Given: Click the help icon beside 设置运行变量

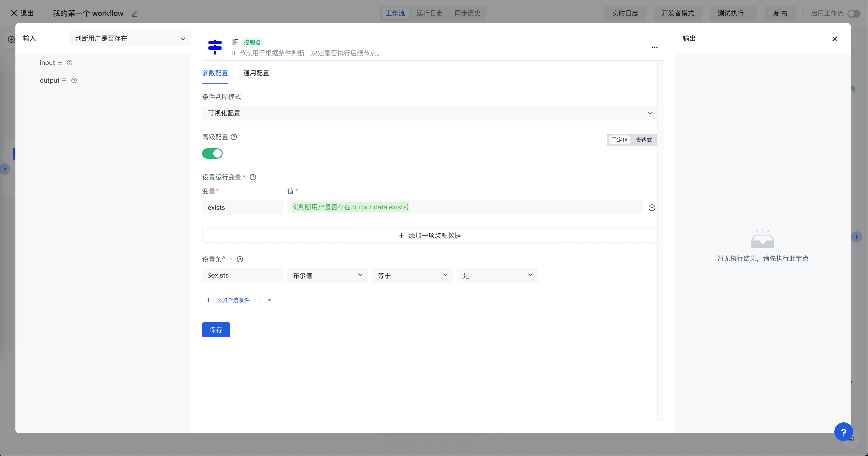Looking at the screenshot, I should point(253,177).
